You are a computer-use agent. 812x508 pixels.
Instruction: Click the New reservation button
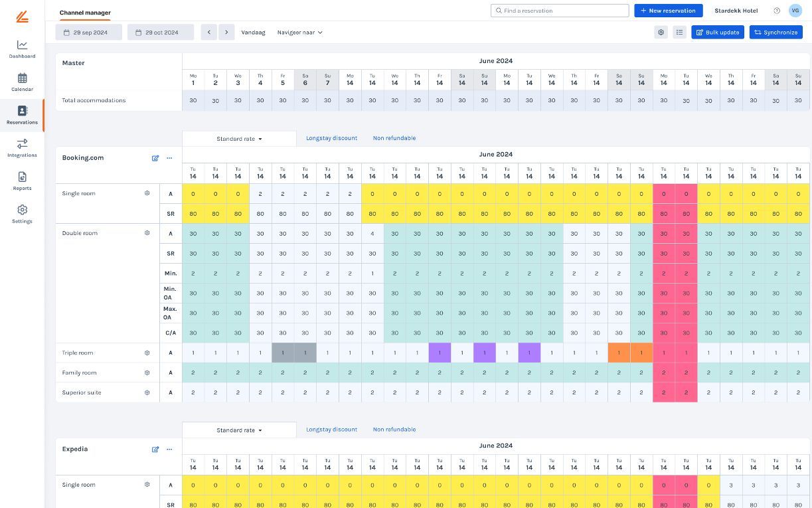coord(668,11)
